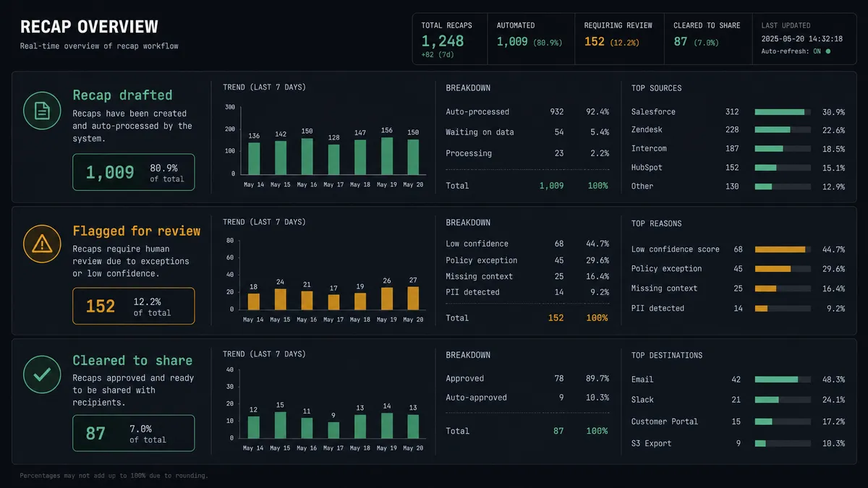
Task: Click the Low confidence score progress bar
Action: pos(783,249)
